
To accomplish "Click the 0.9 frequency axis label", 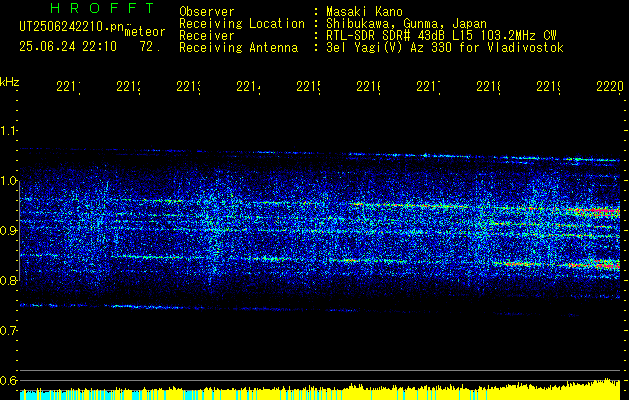I will pos(8,230).
